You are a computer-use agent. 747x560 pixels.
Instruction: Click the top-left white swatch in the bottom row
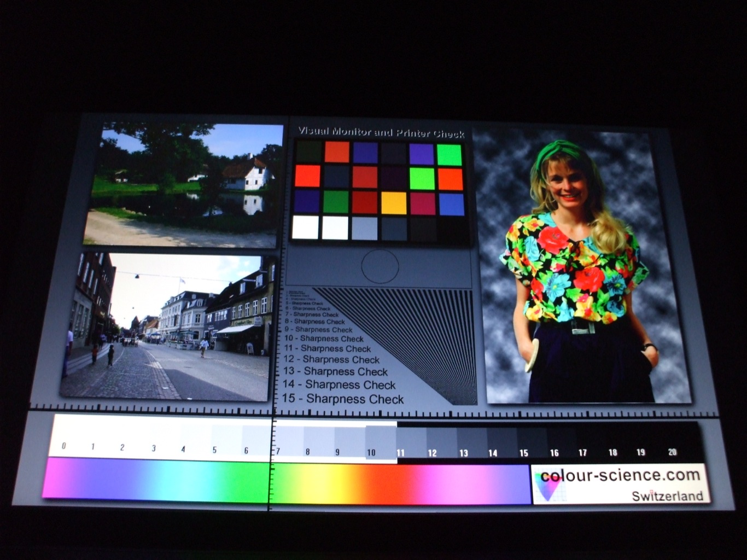[x=305, y=227]
